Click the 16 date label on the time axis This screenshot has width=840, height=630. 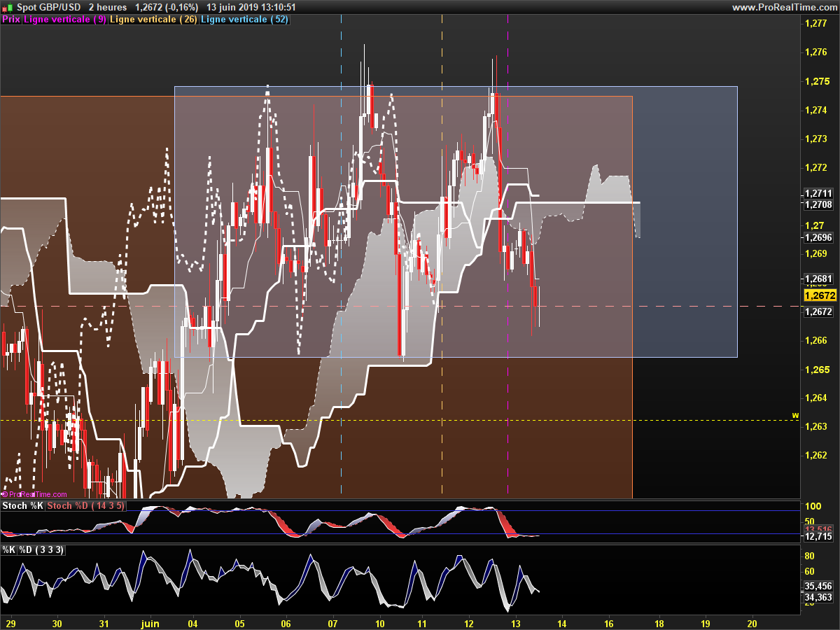(x=609, y=623)
